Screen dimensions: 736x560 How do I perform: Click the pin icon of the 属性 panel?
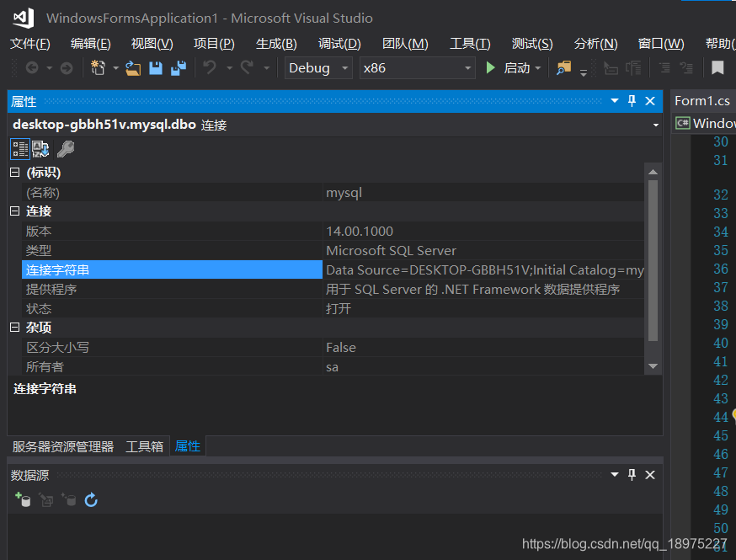coord(632,101)
